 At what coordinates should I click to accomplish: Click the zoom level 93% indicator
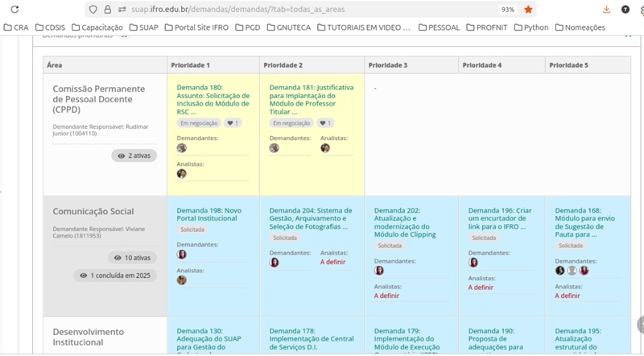[x=507, y=10]
